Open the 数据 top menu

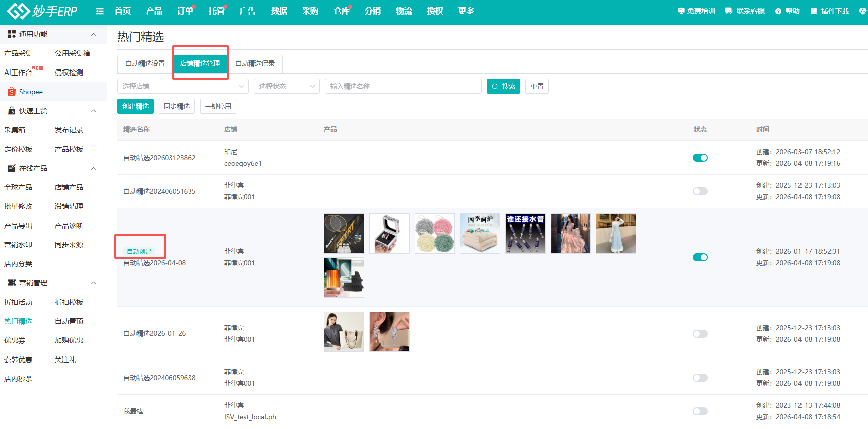point(279,11)
